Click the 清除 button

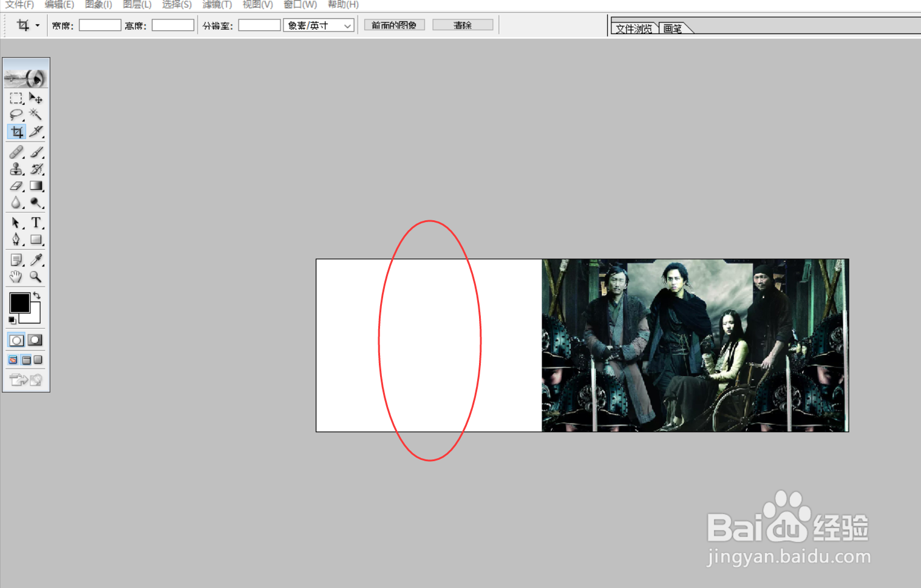click(x=463, y=25)
